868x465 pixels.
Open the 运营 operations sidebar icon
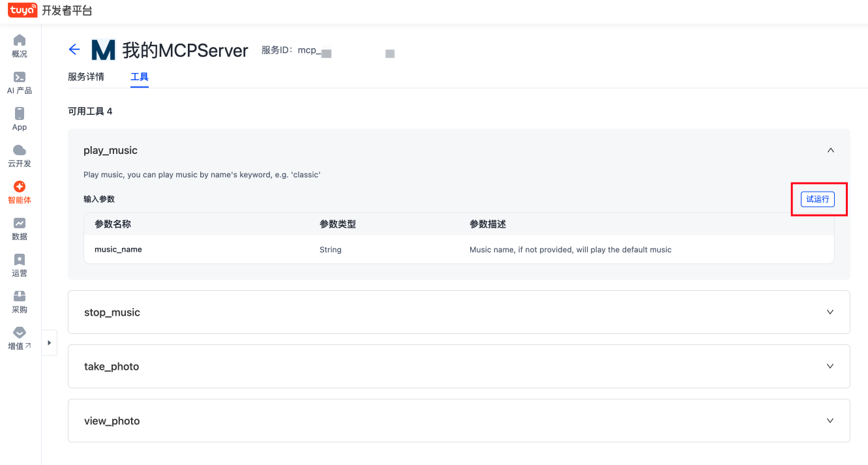tap(20, 265)
